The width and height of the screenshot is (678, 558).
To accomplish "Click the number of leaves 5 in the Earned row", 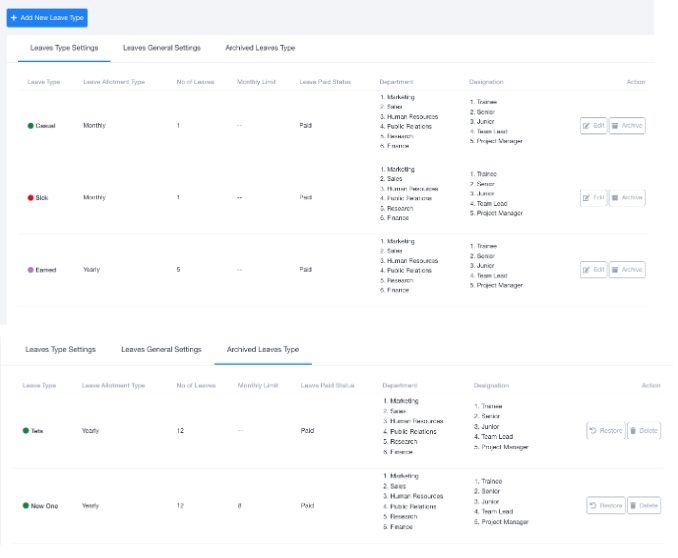I will coord(178,269).
